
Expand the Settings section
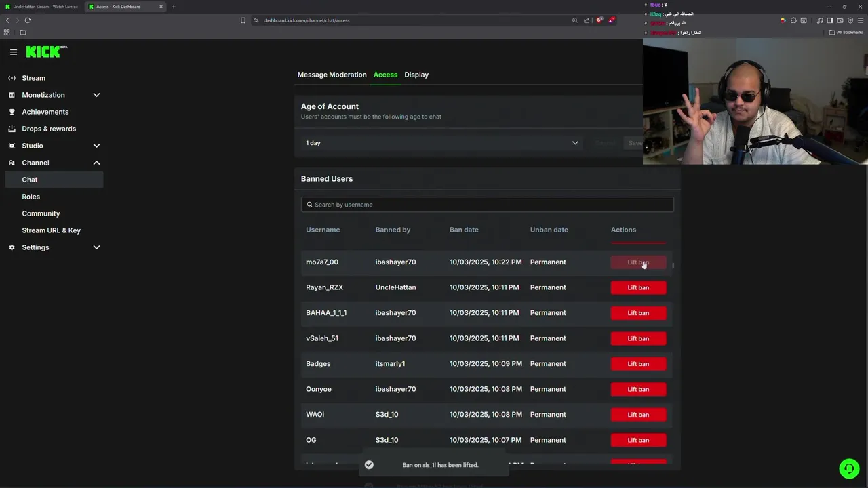point(96,247)
